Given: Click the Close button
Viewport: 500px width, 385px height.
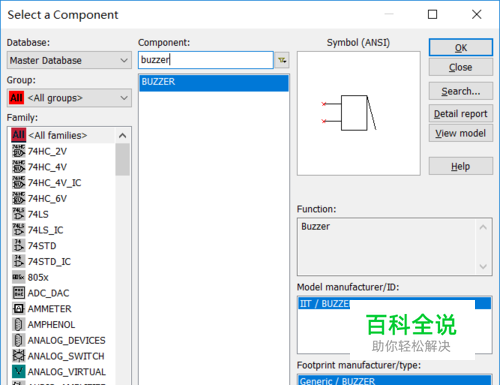Looking at the screenshot, I should [461, 67].
